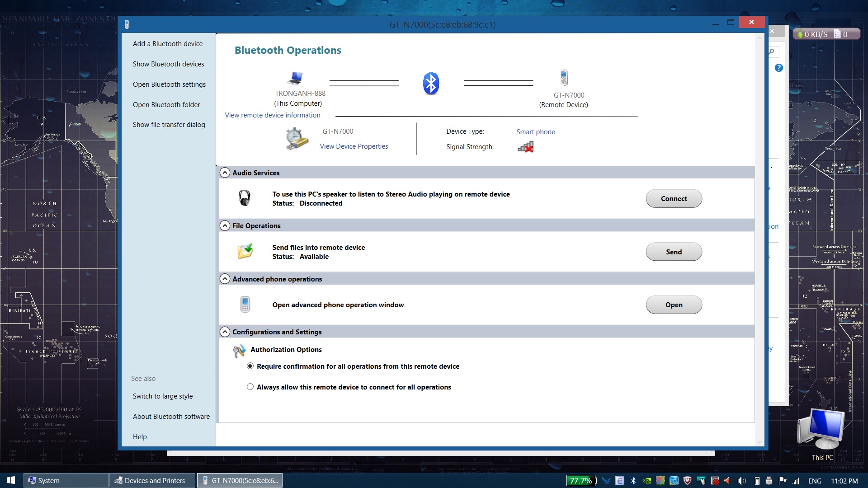Click the window title bar phone icon
The width and height of the screenshot is (868, 488).
click(127, 24)
